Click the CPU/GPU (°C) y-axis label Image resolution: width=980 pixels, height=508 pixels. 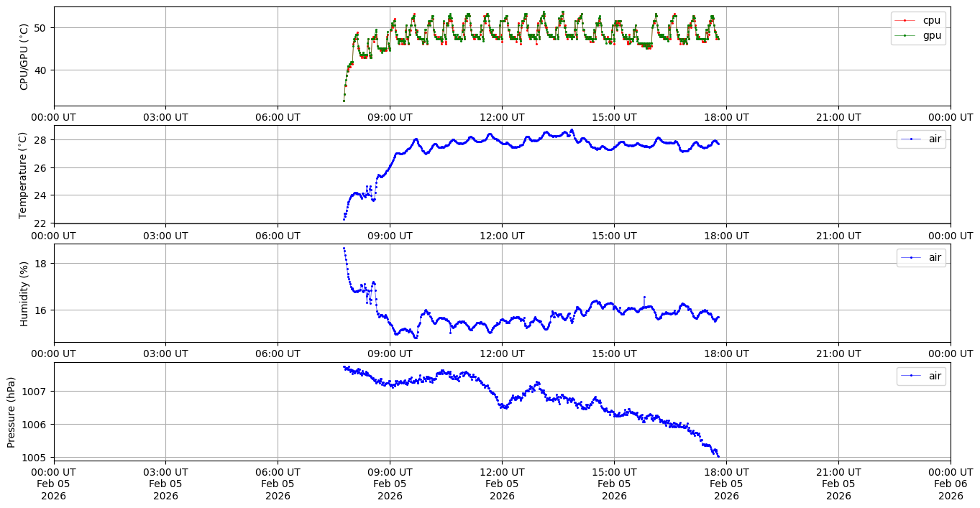(x=24, y=57)
